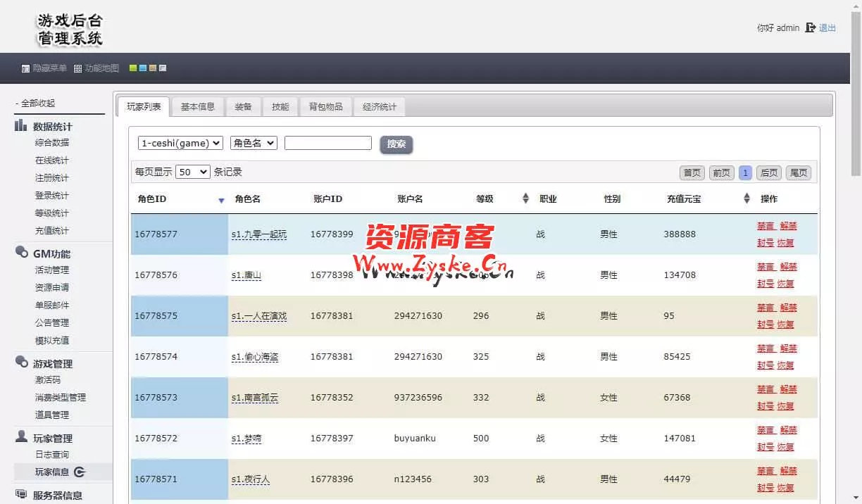Go to 后页 next page
The image size is (862, 504).
coord(769,172)
